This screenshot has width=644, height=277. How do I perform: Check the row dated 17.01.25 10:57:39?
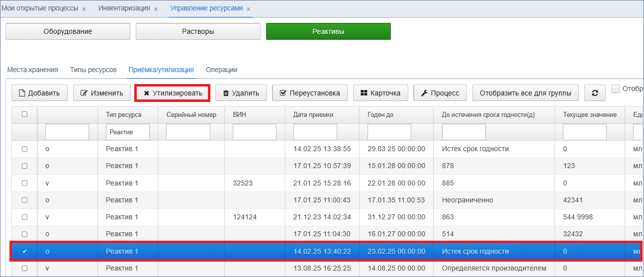[x=24, y=166]
